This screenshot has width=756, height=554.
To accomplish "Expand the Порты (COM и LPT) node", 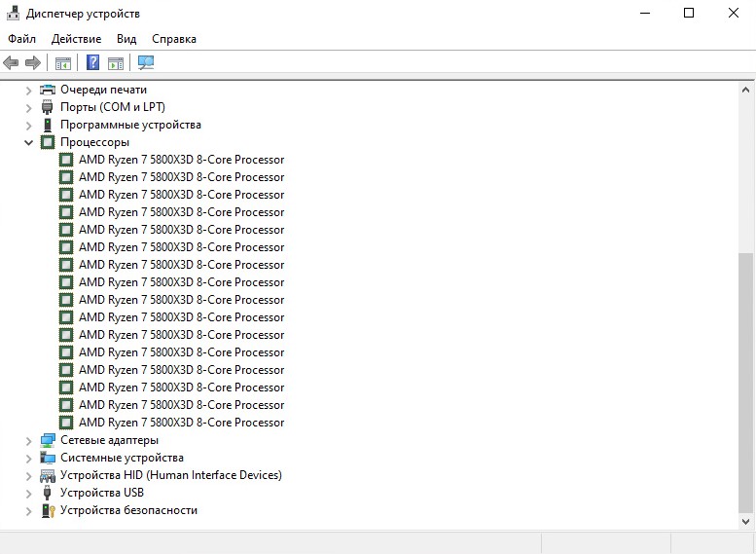I will pos(29,108).
